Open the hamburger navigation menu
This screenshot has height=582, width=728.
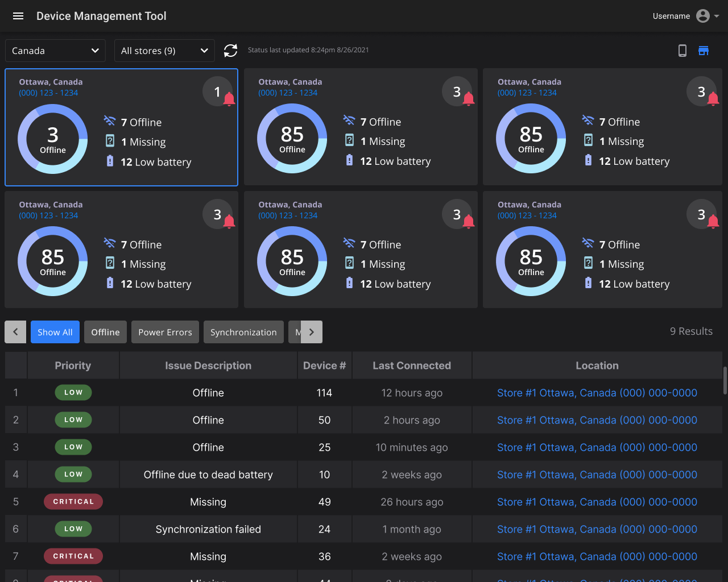pyautogui.click(x=18, y=16)
